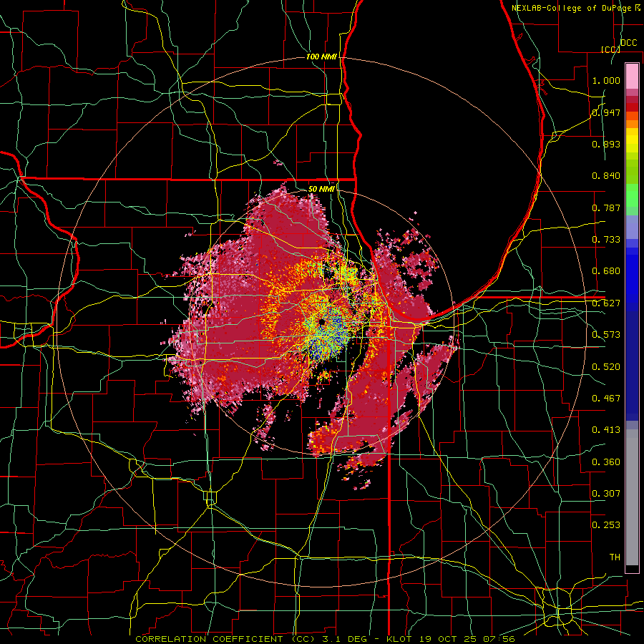Click the 0.413 scale value
This screenshot has height=644, width=644.
pos(606,430)
